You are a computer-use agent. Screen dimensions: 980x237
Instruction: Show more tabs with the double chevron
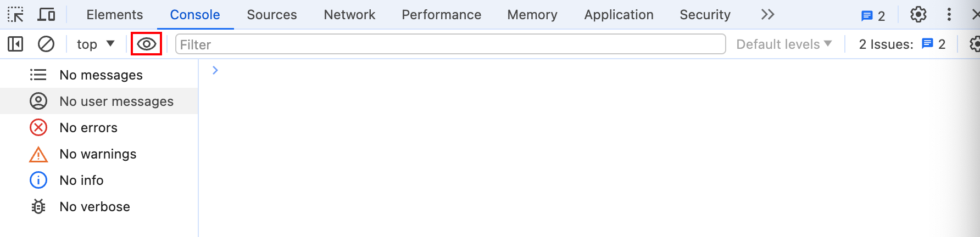pos(768,15)
